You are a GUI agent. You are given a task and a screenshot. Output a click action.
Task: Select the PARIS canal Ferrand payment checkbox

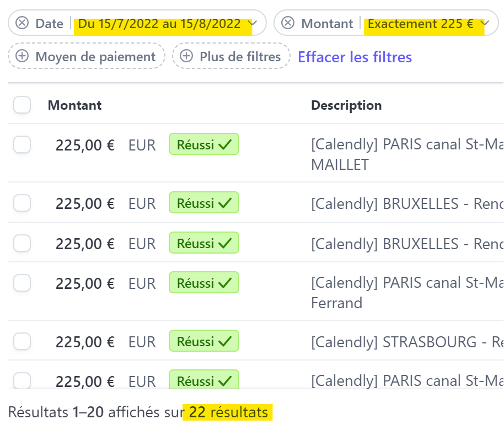pos(22,282)
